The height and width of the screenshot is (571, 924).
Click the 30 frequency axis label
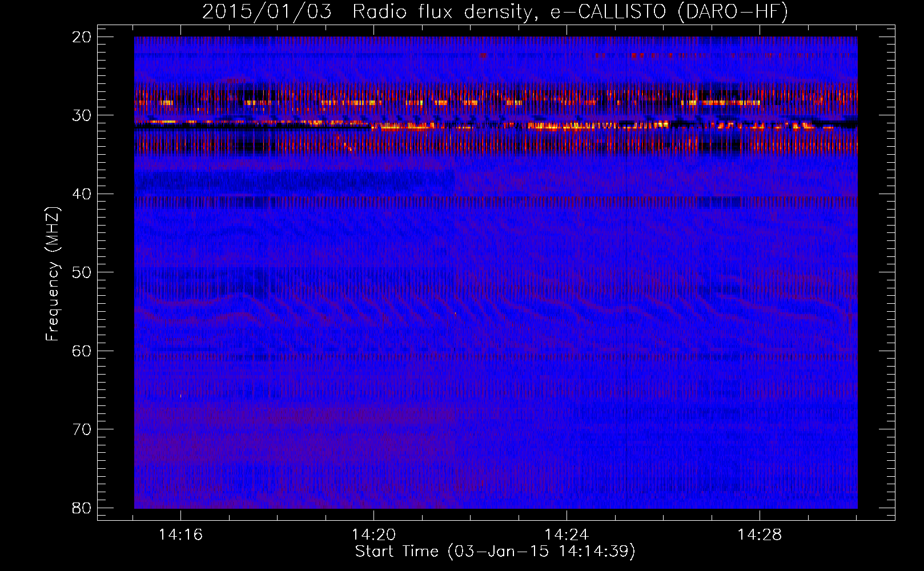[82, 115]
